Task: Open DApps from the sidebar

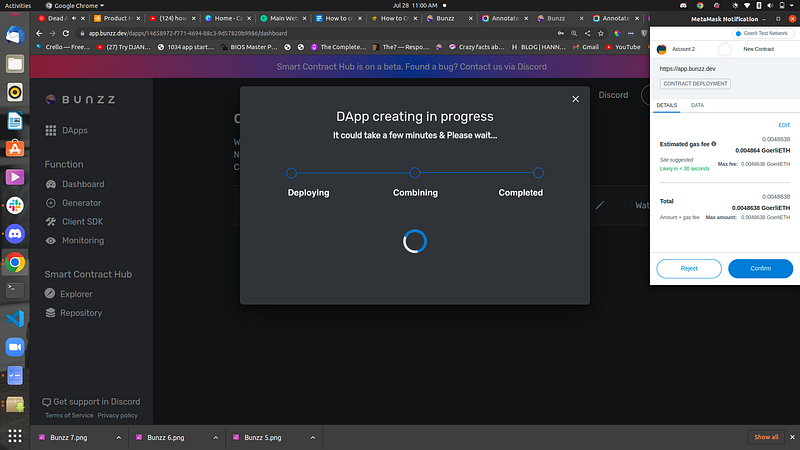Action: (x=66, y=131)
